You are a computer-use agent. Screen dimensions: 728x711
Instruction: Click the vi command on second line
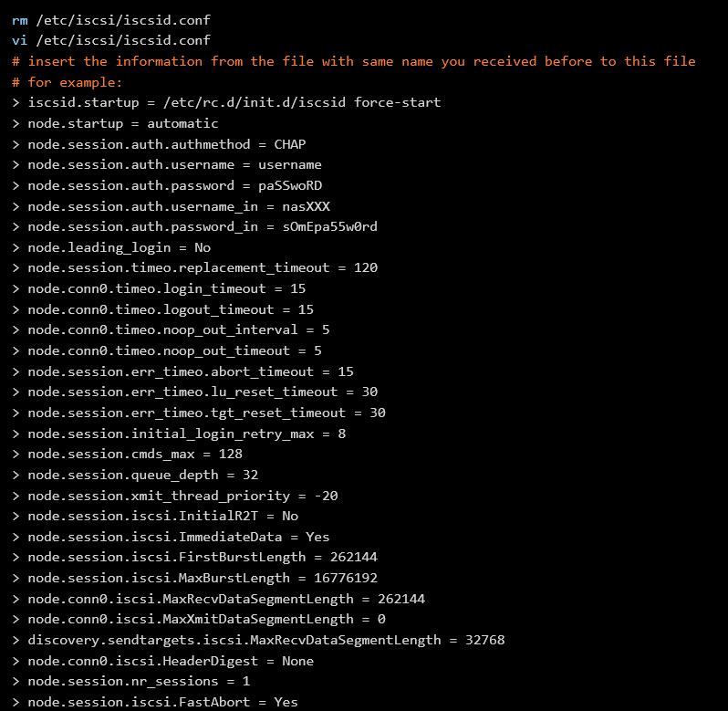point(19,41)
